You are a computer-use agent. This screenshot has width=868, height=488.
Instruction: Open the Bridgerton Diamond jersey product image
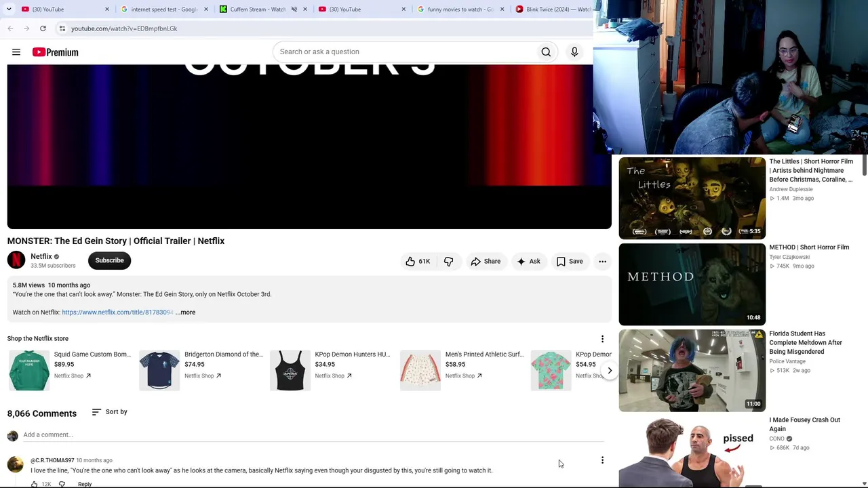[159, 371]
